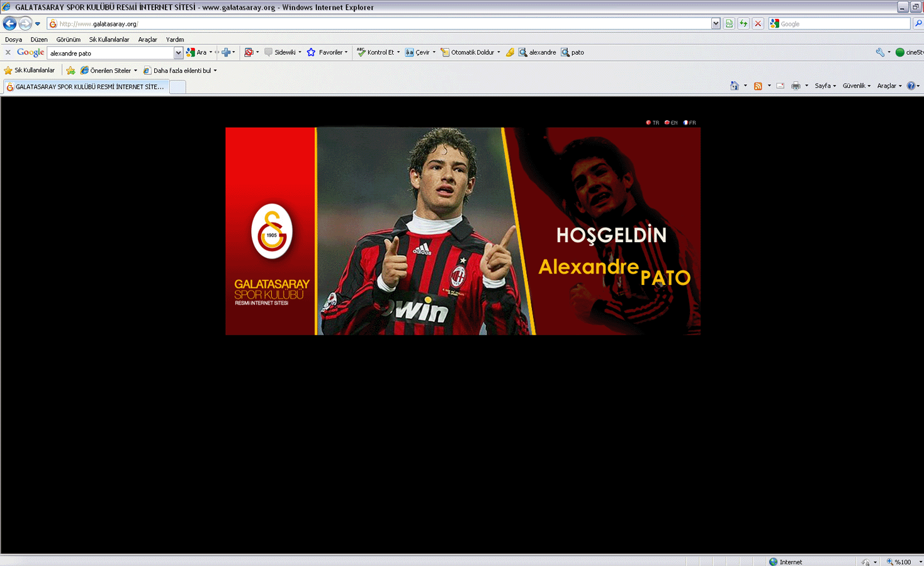This screenshot has width=924, height=566.
Task: Toggle the pop-up blocker icon in Google toolbar
Action: 249,53
